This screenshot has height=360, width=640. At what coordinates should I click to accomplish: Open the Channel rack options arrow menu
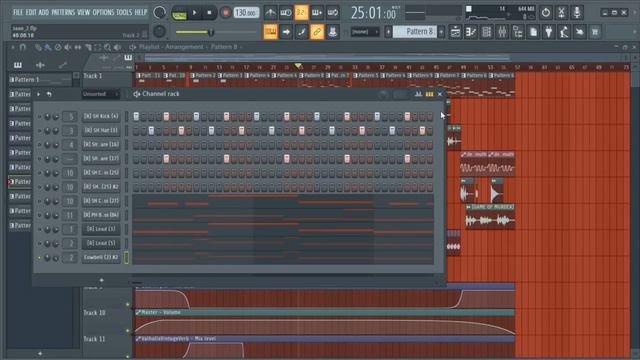pos(38,94)
